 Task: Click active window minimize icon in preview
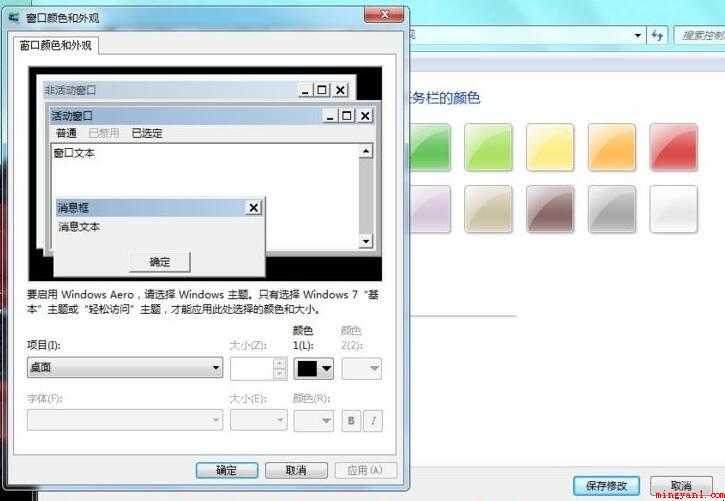(330, 116)
